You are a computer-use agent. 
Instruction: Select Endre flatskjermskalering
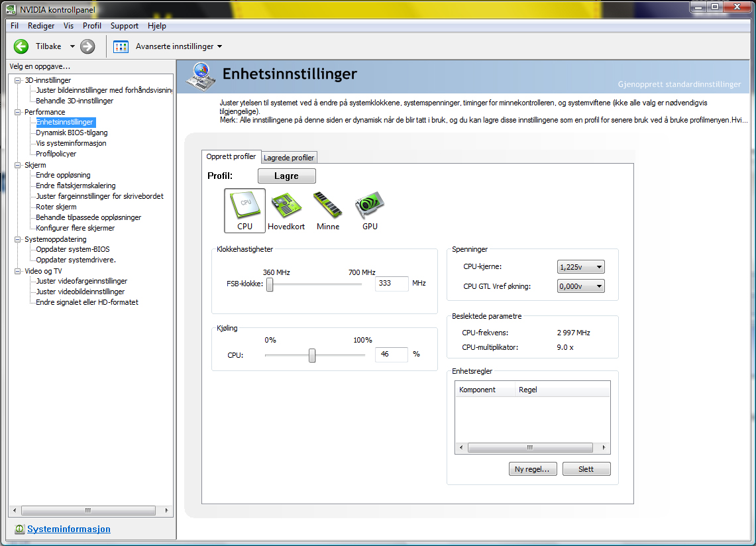[76, 186]
